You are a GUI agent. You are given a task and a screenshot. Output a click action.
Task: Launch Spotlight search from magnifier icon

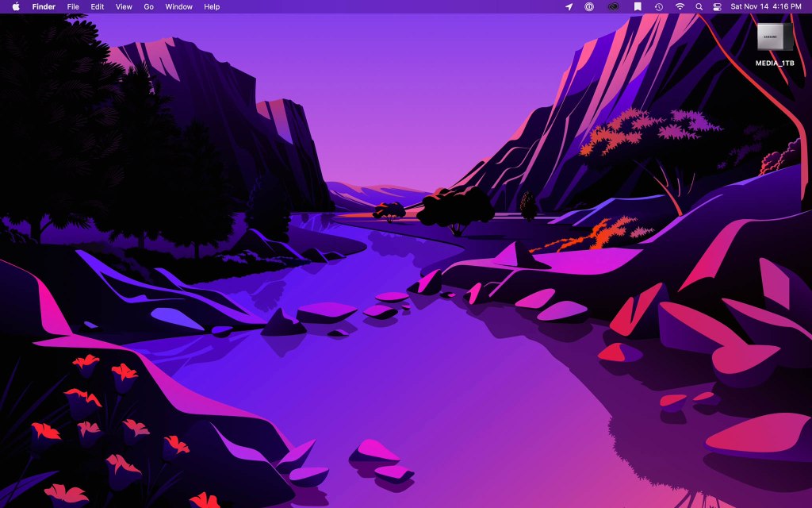coord(699,6)
